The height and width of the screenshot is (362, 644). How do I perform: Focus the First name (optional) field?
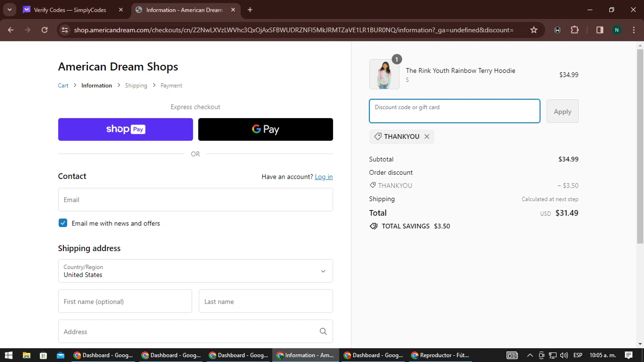[x=125, y=301]
